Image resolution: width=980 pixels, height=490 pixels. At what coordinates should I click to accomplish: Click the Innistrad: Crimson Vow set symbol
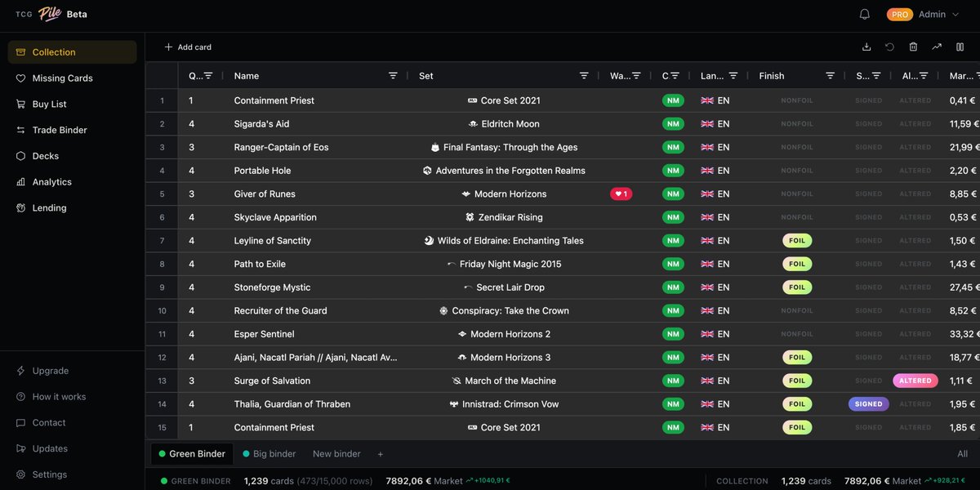454,404
